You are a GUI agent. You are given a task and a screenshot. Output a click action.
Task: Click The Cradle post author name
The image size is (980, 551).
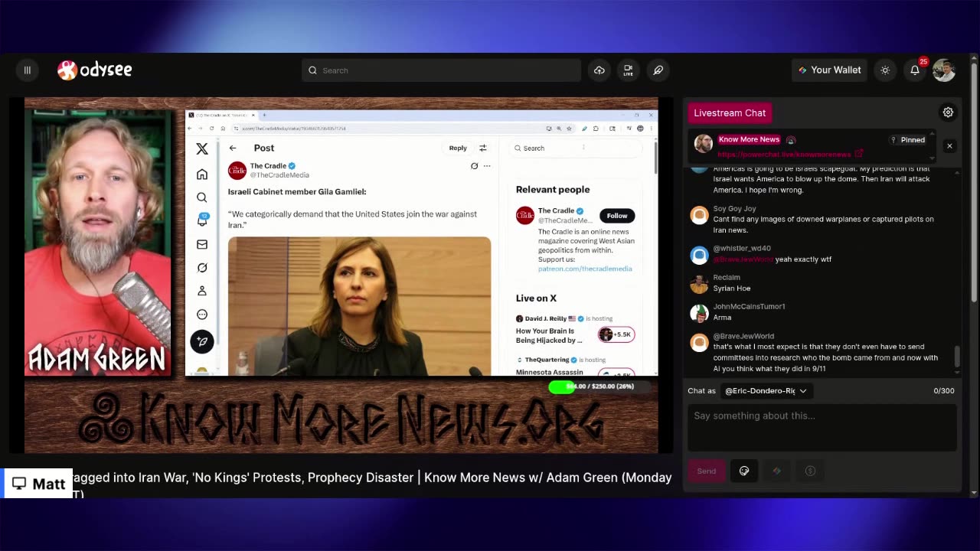(x=268, y=166)
